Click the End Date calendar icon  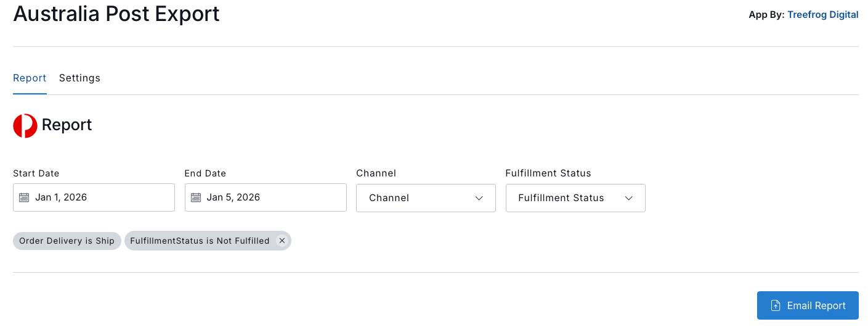[196, 197]
